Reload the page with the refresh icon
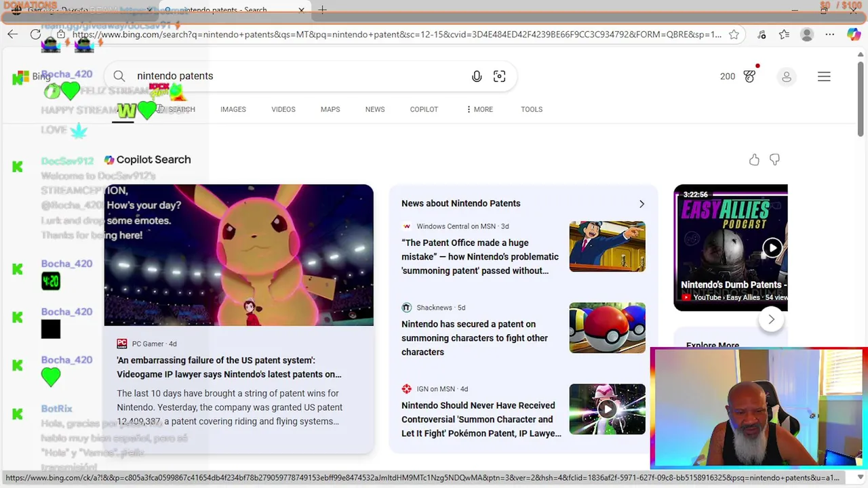868x488 pixels. click(35, 35)
